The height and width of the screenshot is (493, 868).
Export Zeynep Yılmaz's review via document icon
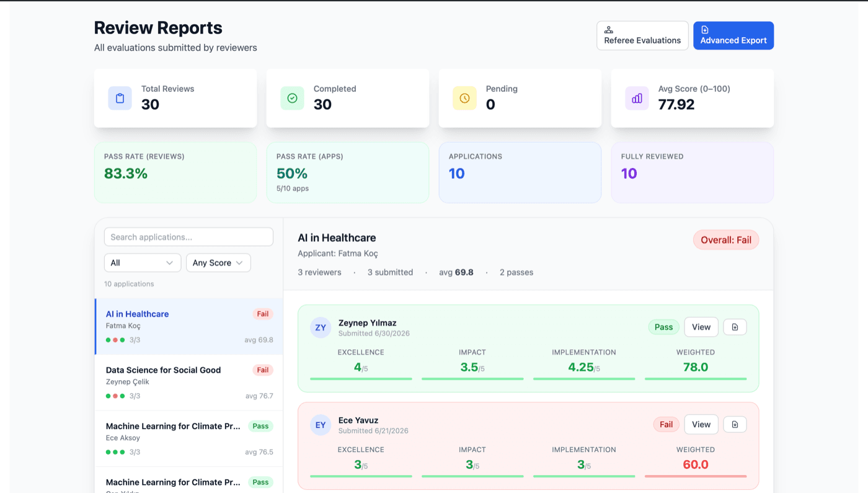(x=735, y=327)
